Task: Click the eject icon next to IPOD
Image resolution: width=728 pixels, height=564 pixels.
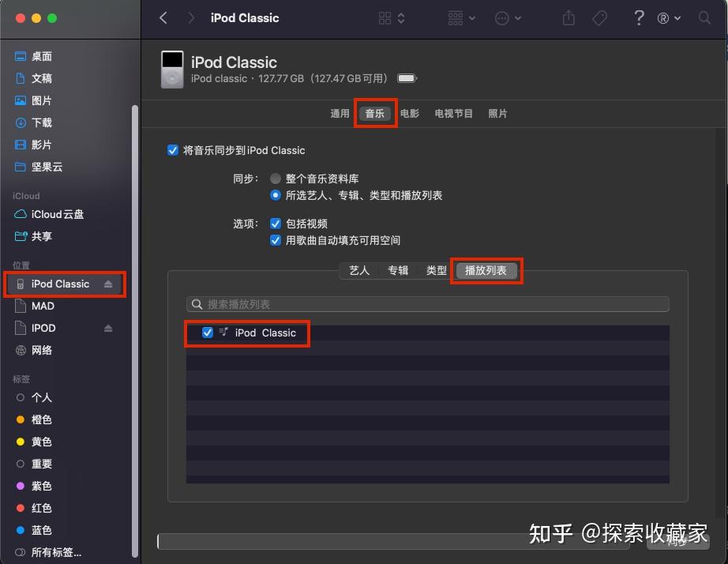Action: 108,328
